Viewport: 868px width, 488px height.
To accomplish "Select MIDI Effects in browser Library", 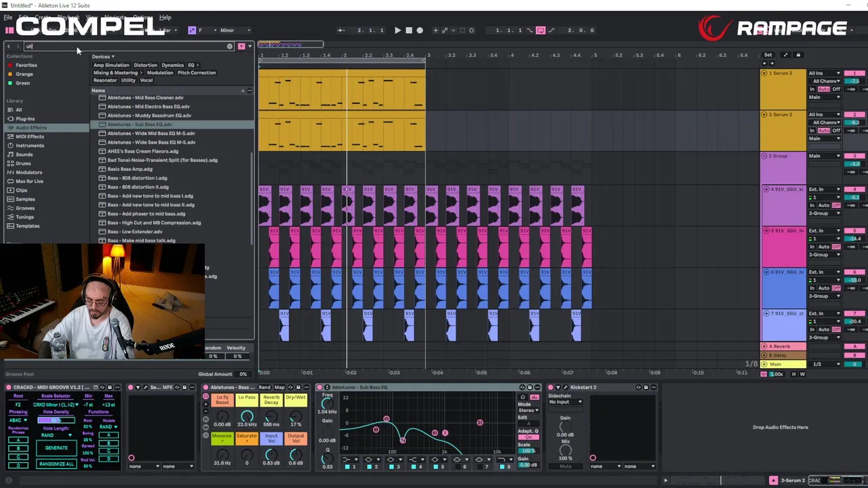I will click(x=30, y=136).
